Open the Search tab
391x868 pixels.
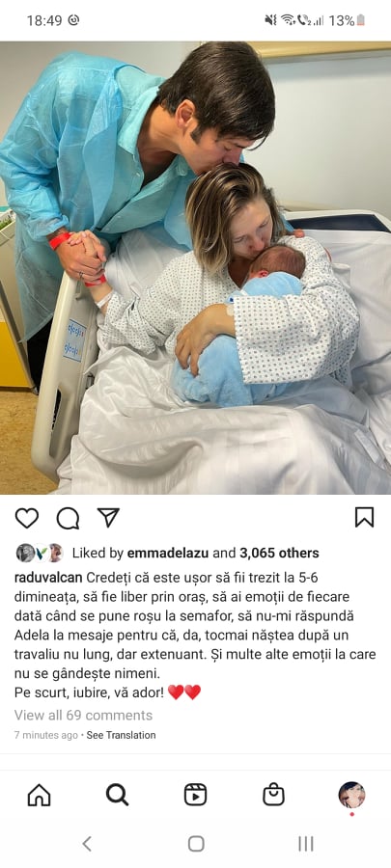click(x=117, y=795)
